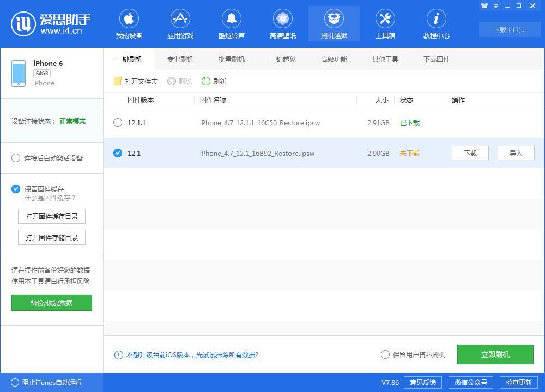
Task: Switch to 一键越狱 tab
Action: pos(282,59)
